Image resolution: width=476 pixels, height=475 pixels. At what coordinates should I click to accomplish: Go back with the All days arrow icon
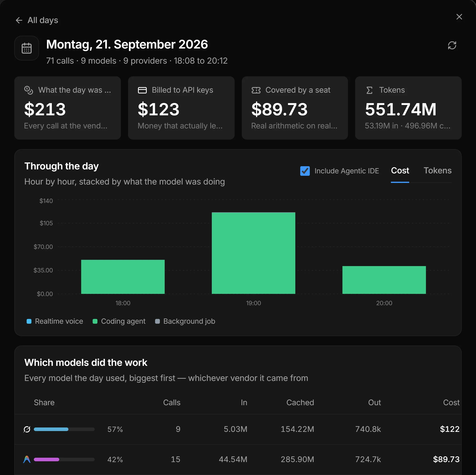point(19,20)
